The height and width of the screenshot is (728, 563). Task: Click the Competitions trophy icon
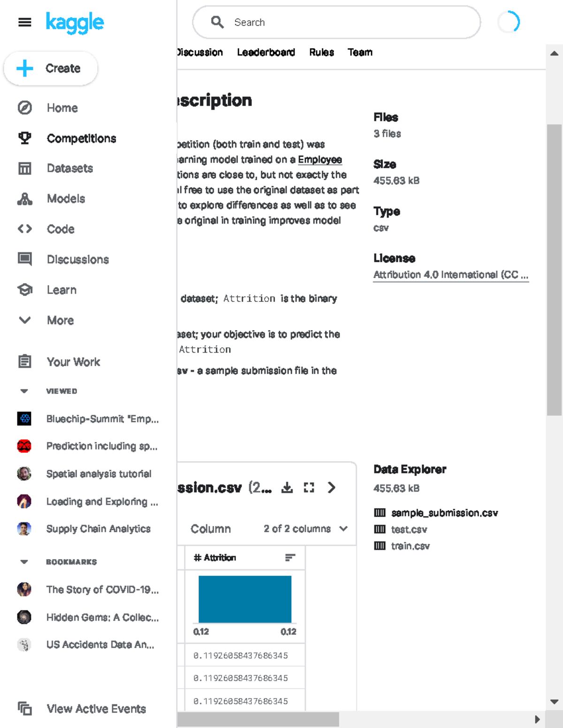pyautogui.click(x=25, y=138)
